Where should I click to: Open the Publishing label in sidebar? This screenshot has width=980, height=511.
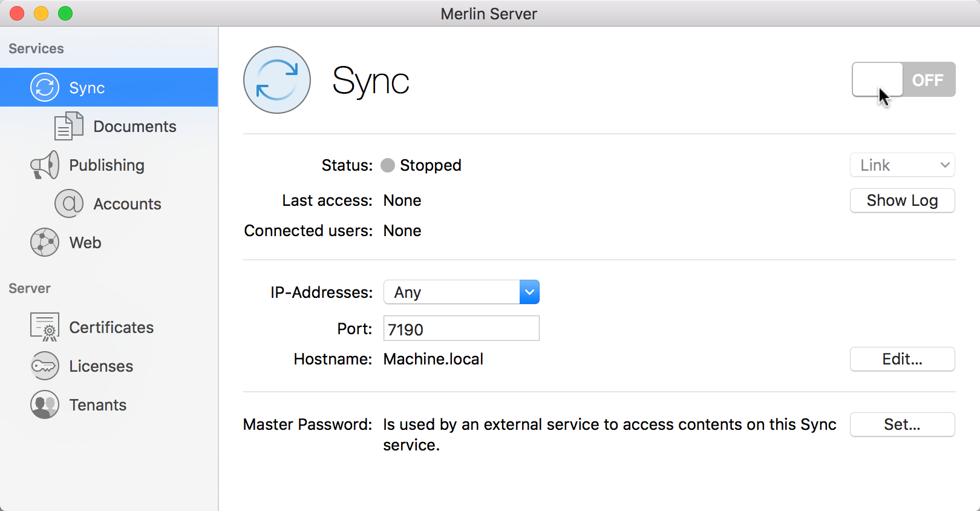(x=106, y=165)
